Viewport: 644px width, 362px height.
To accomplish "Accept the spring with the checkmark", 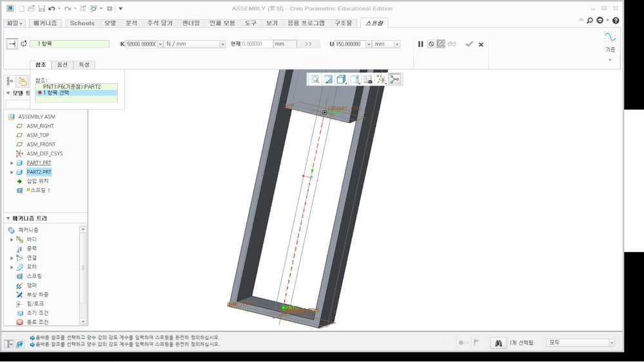I will pyautogui.click(x=469, y=44).
